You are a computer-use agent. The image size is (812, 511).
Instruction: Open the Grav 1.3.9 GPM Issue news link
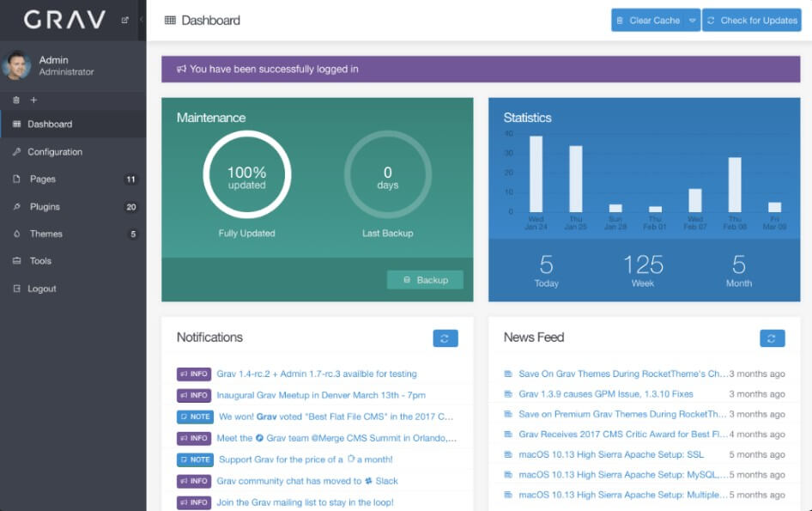[x=605, y=394]
